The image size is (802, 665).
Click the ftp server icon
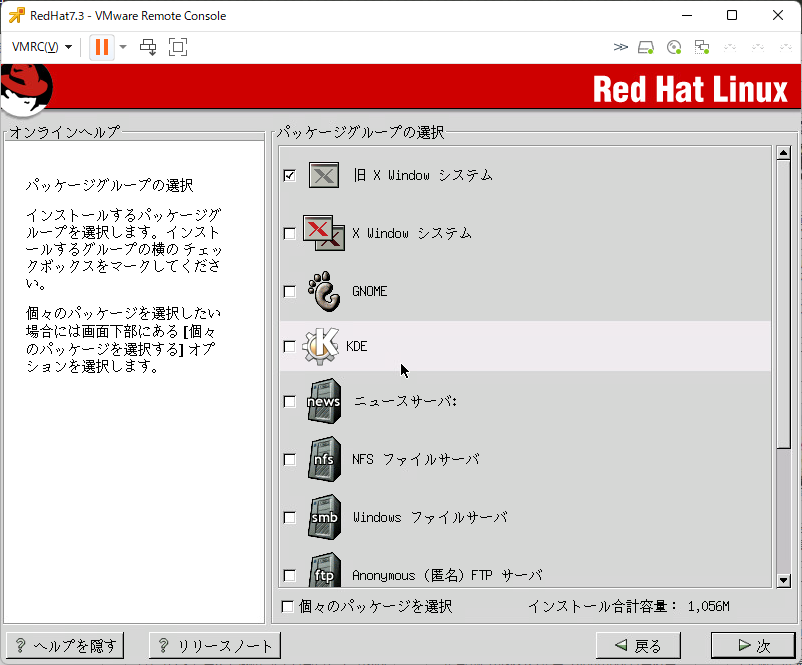click(x=324, y=569)
